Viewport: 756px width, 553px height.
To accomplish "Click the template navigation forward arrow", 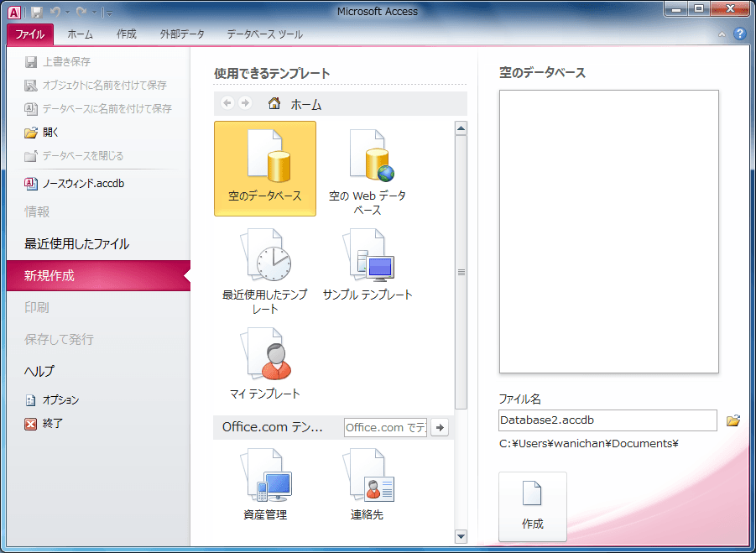I will coord(245,102).
